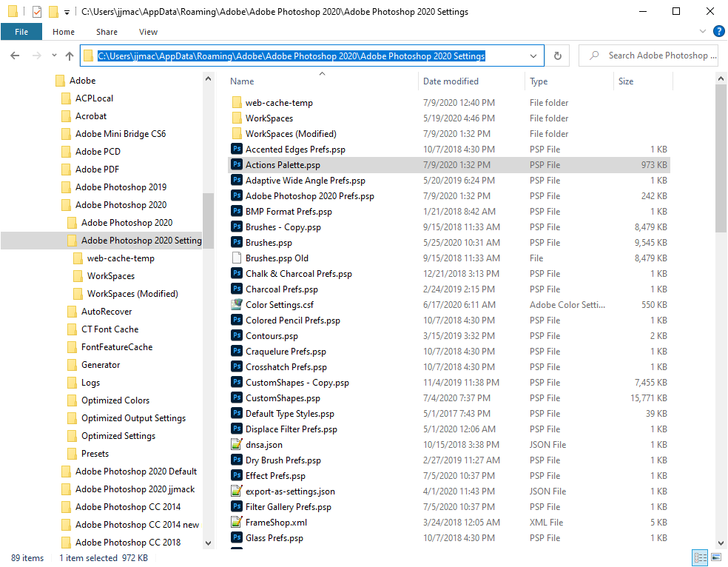Open the Customize Quick Access Toolbar dropdown
728x567 pixels.
(67, 13)
